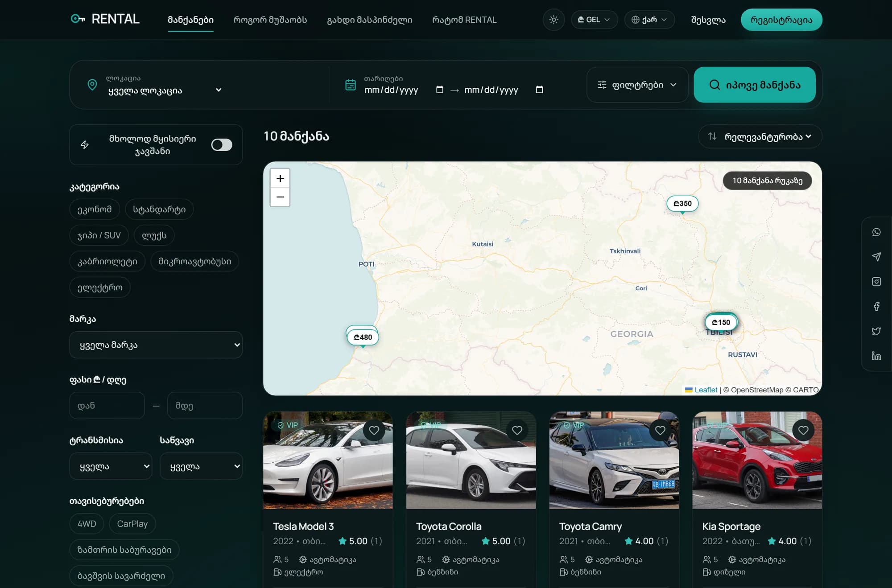
Task: Zoom out on the map
Action: 280,197
